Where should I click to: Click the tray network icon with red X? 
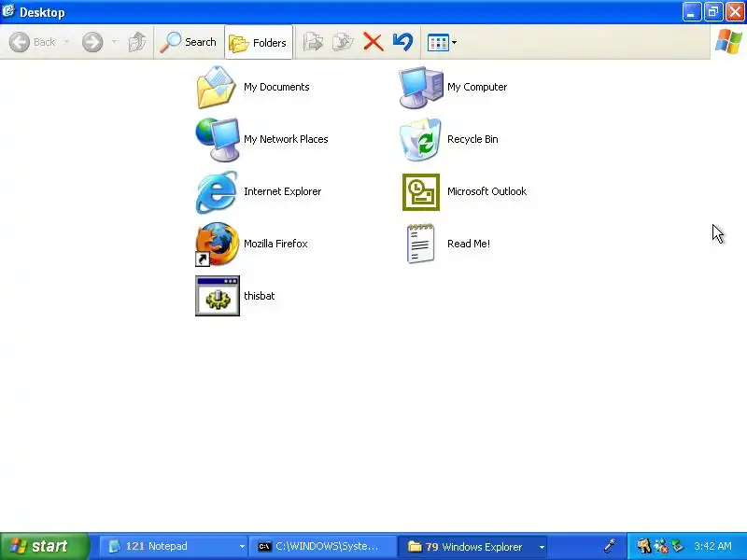pyautogui.click(x=661, y=546)
